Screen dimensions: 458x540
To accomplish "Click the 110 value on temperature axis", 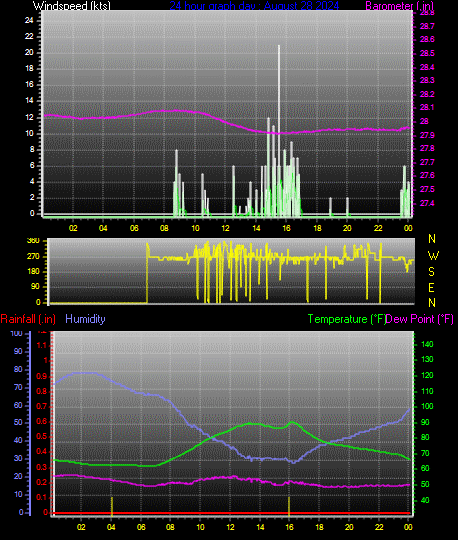I will (427, 391).
